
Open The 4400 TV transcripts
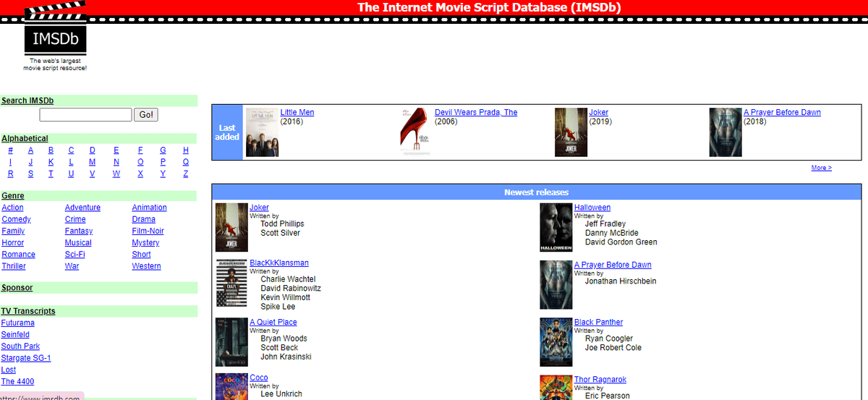(17, 380)
